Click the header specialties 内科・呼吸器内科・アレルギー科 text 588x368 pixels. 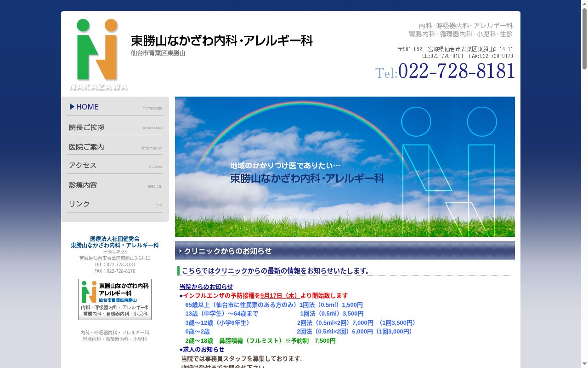(465, 26)
